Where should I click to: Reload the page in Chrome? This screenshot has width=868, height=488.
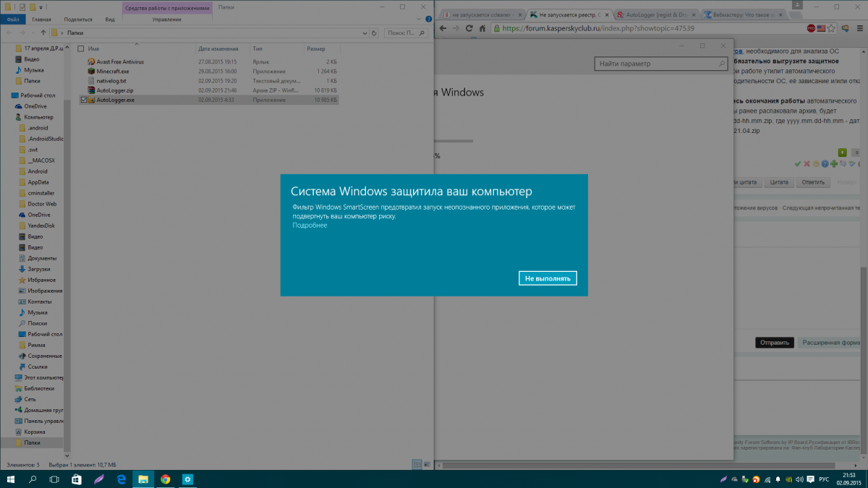click(x=469, y=28)
